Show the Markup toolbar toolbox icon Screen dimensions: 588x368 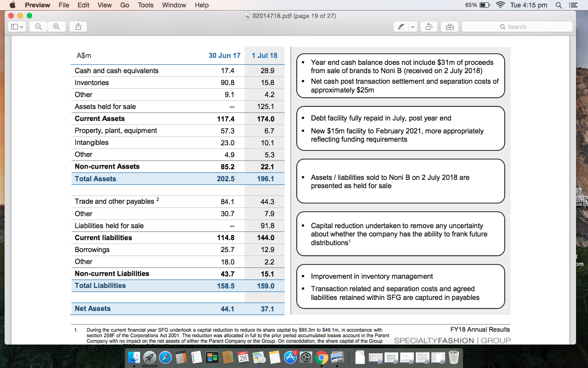point(450,27)
